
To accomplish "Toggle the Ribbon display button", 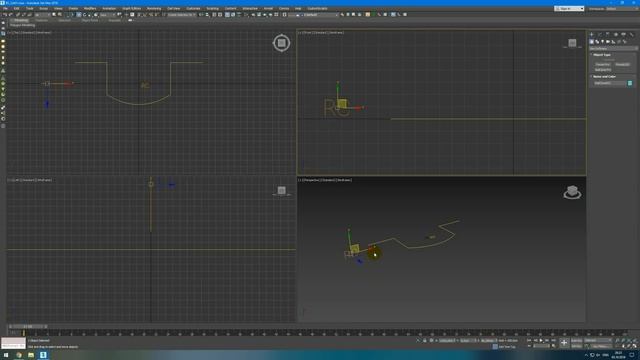I will [x=227, y=14].
